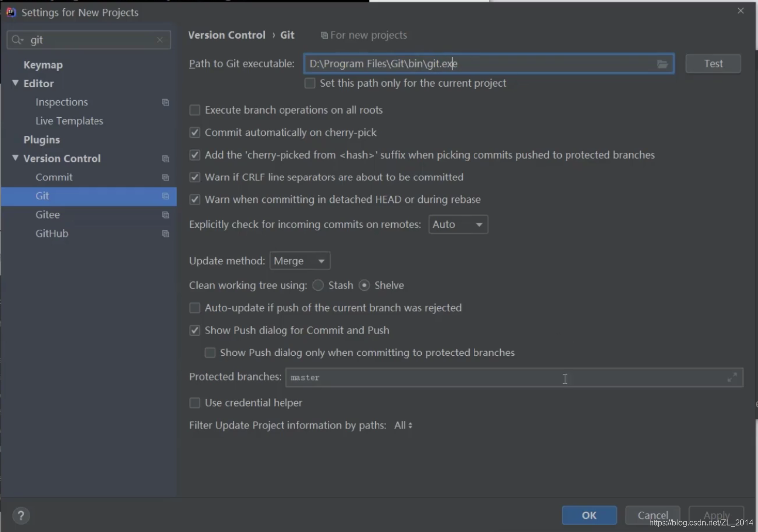Open the Update method Merge dropdown

tap(299, 261)
